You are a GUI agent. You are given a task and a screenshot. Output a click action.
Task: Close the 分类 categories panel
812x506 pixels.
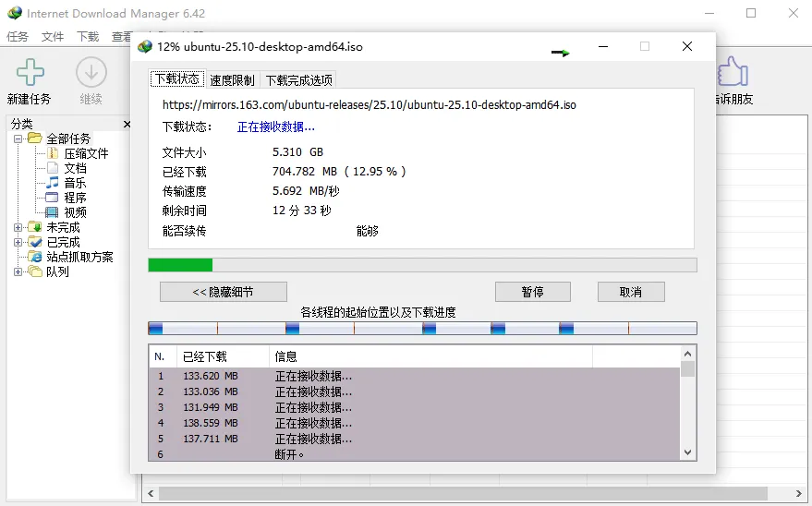[x=127, y=124]
